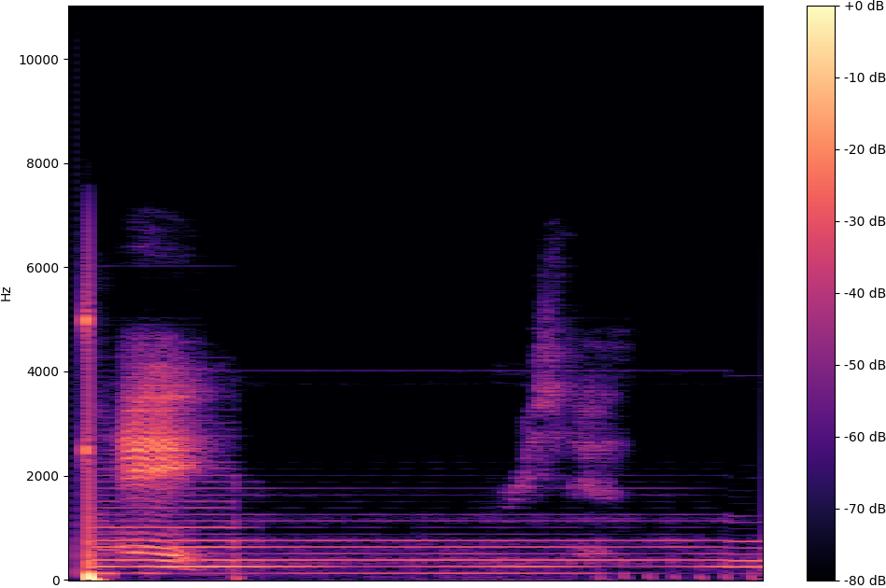
Task: Click the -60 dB colorbar label
Action: [865, 437]
